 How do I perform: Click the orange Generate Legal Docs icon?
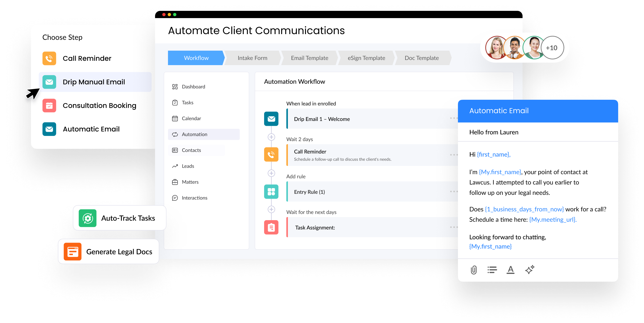73,252
